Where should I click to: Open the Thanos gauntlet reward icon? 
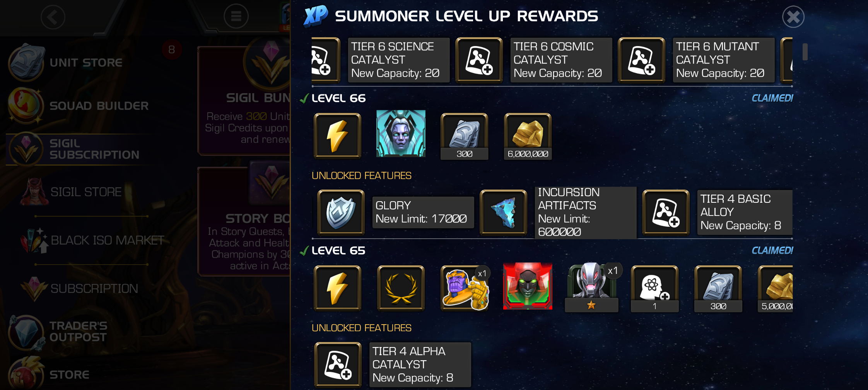tap(465, 288)
